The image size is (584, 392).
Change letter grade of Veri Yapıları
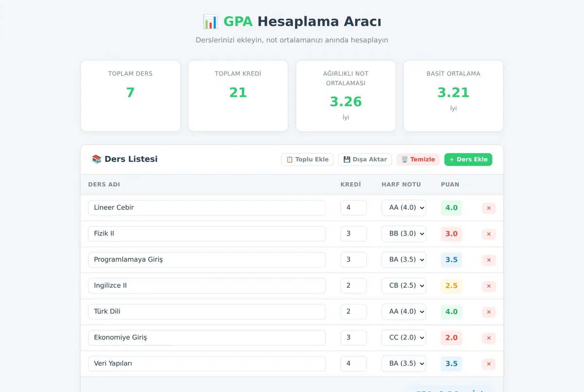click(x=403, y=363)
